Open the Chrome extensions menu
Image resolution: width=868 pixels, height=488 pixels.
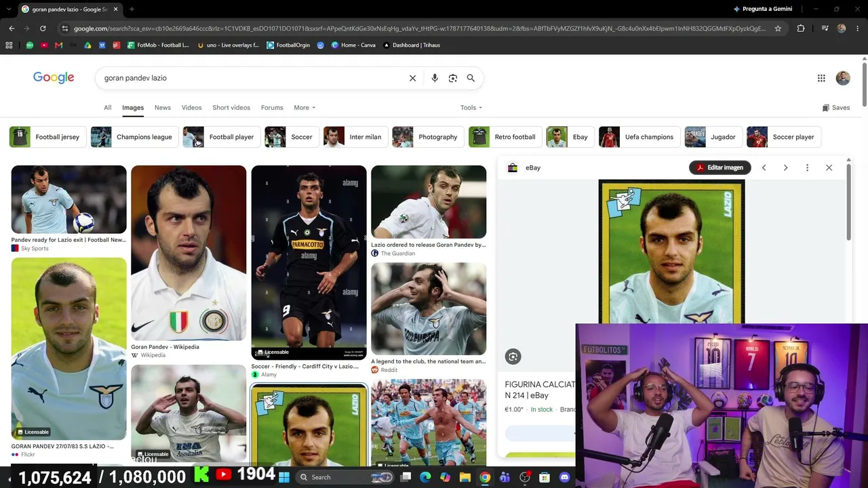801,28
